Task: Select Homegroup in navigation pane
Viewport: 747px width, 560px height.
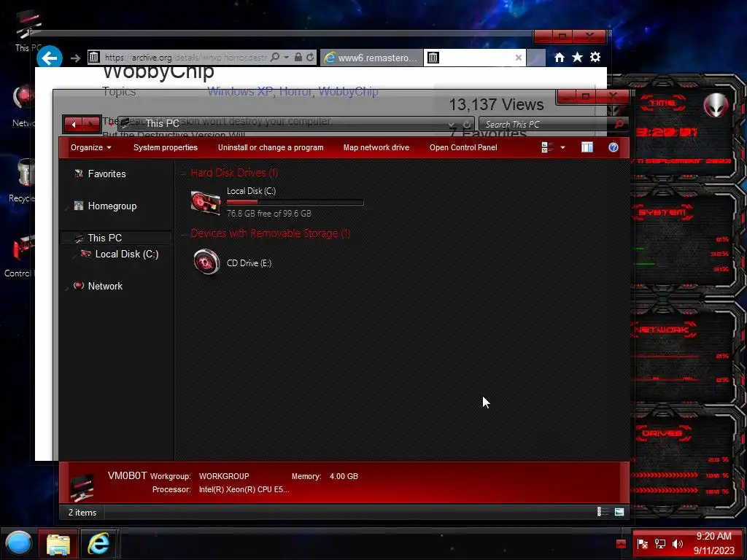Action: click(112, 206)
